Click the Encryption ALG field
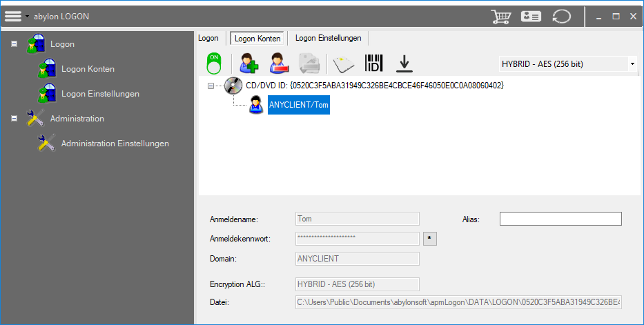The width and height of the screenshot is (644, 325). pyautogui.click(x=358, y=284)
